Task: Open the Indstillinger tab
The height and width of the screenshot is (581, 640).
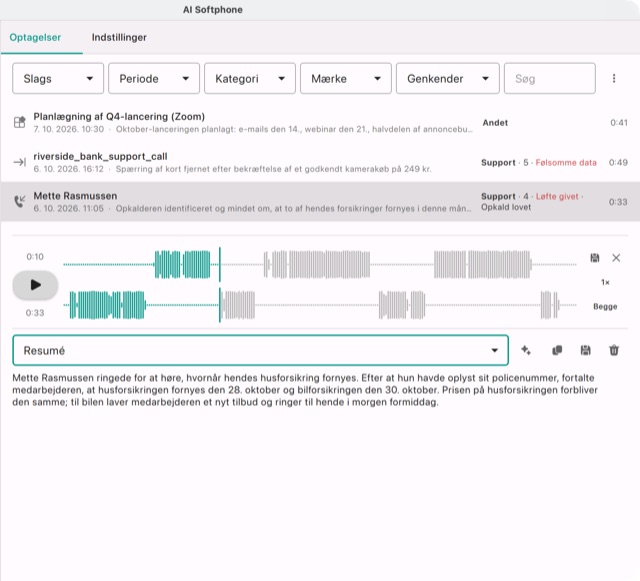Action: (x=119, y=37)
